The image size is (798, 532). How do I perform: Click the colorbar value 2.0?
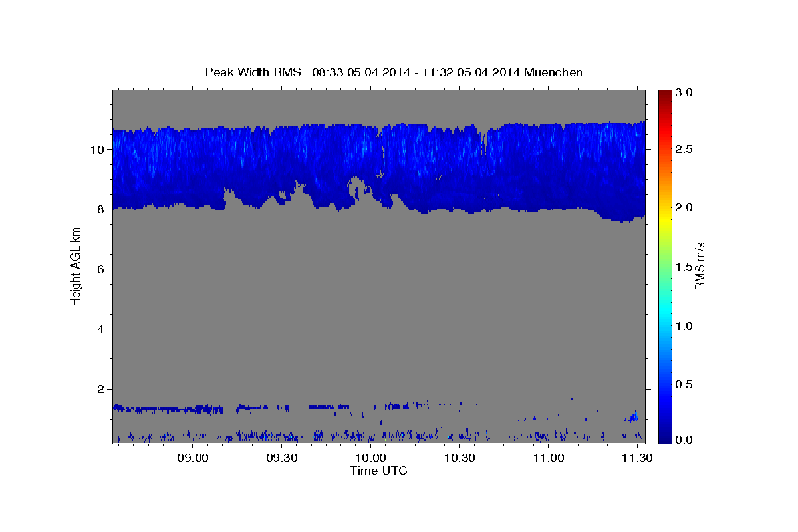pyautogui.click(x=684, y=207)
